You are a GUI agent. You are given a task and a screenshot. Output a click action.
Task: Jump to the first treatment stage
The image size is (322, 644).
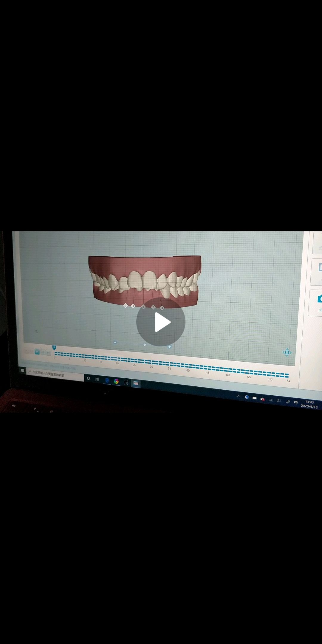(x=26, y=351)
